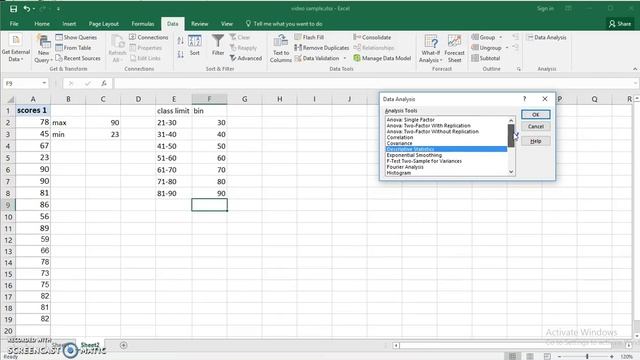The height and width of the screenshot is (360, 640).
Task: Click Data Validation
Action: 317,58
